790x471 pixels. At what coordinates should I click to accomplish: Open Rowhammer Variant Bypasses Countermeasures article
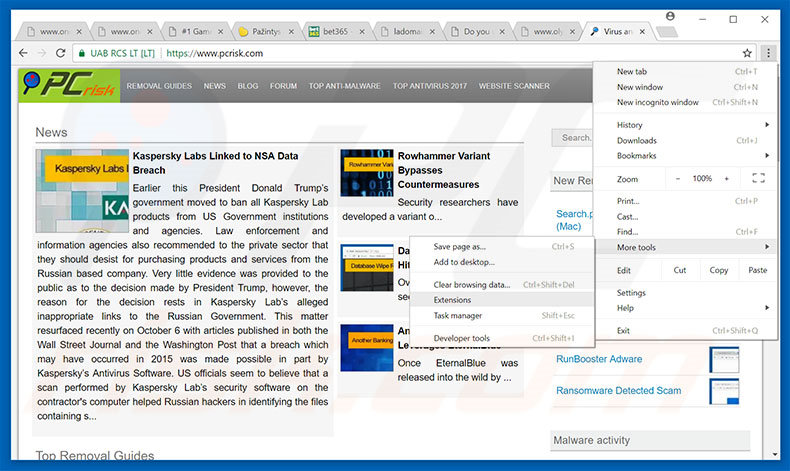pos(443,170)
